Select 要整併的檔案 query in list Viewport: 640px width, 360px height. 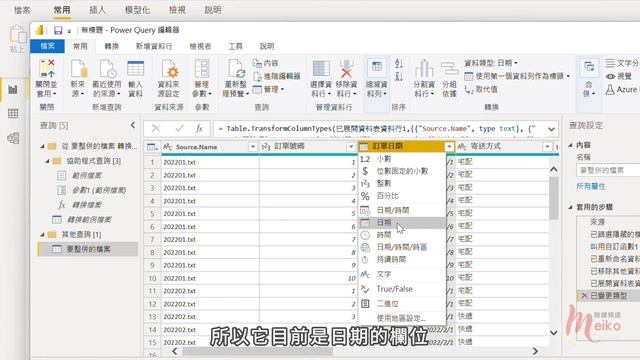tap(88, 249)
